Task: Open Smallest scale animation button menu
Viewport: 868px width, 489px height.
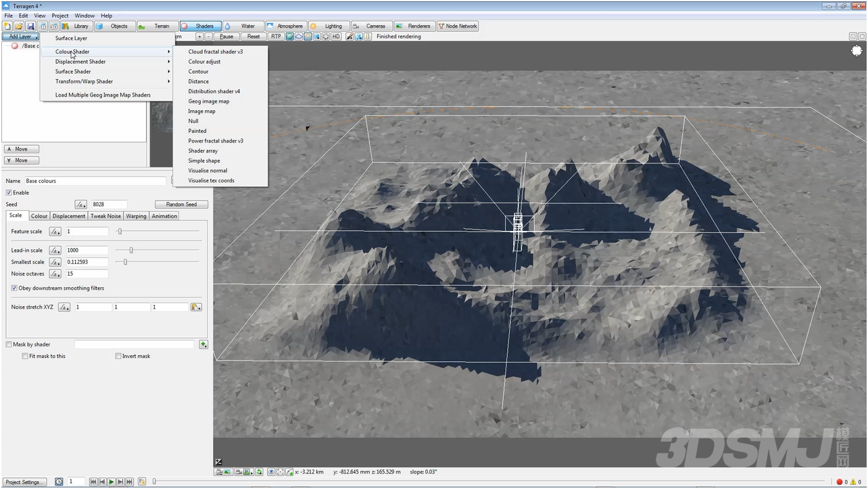Action: [x=55, y=262]
